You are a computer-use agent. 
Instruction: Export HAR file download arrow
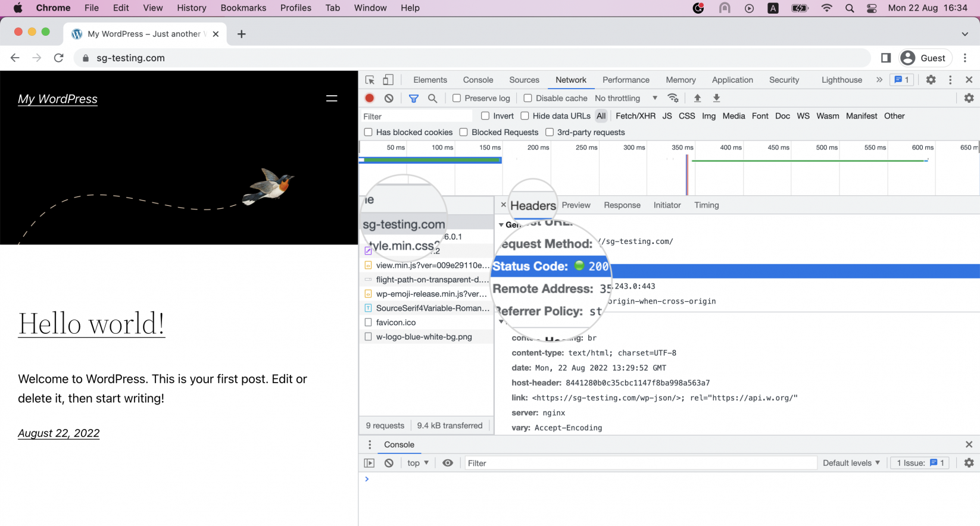(717, 98)
